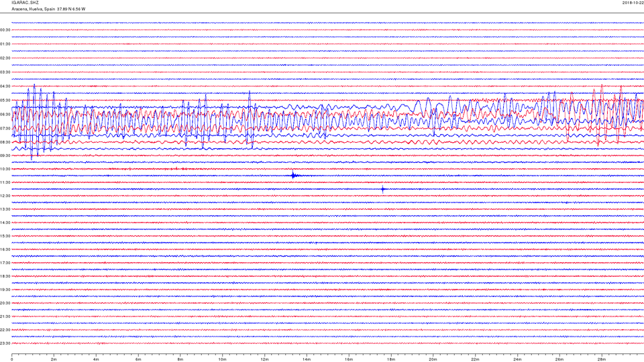Image resolution: width=644 pixels, height=362 pixels.
Task: Select the 21:30 time label
Action: click(5, 316)
